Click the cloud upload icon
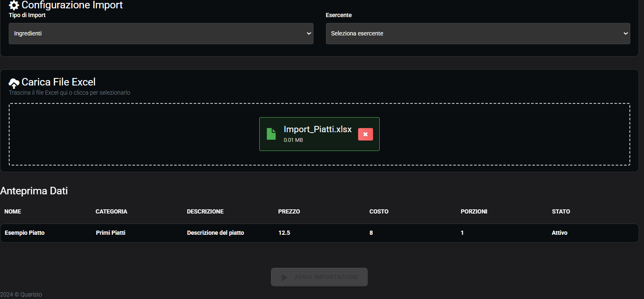 coord(14,83)
